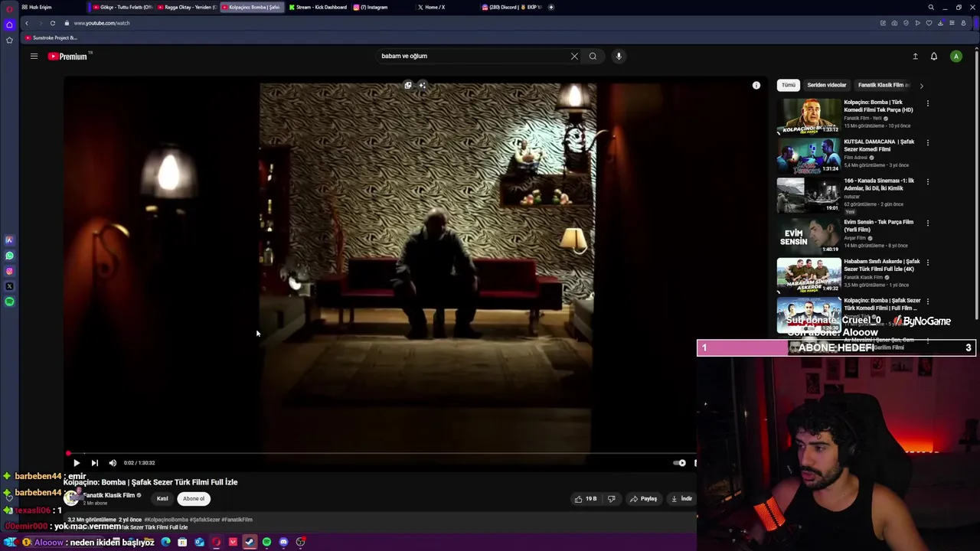Open options menu for Evim Sensin video
Image resolution: width=980 pixels, height=551 pixels.
[928, 223]
